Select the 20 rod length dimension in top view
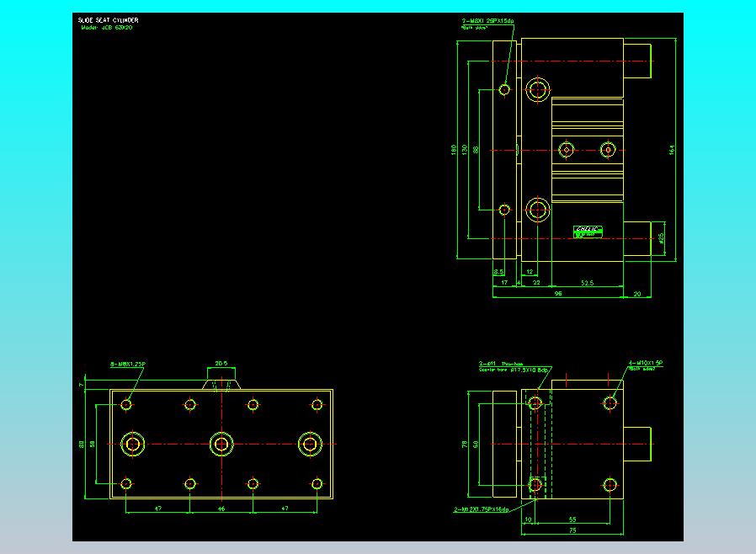This screenshot has height=554, width=756. (x=636, y=294)
